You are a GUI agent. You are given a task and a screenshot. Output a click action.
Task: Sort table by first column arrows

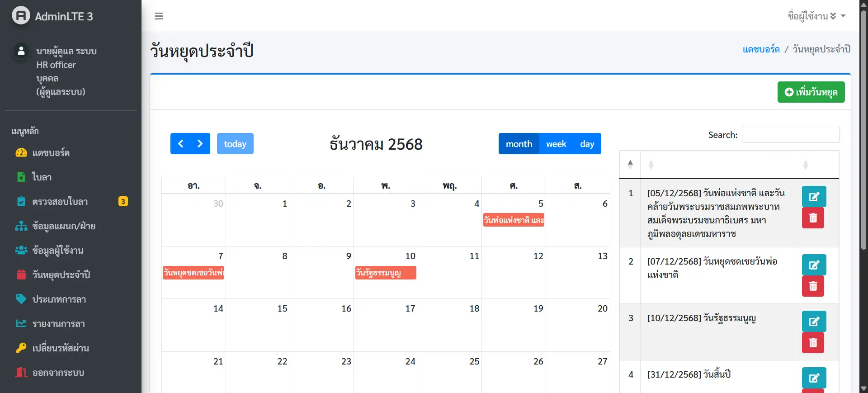pyautogui.click(x=630, y=165)
